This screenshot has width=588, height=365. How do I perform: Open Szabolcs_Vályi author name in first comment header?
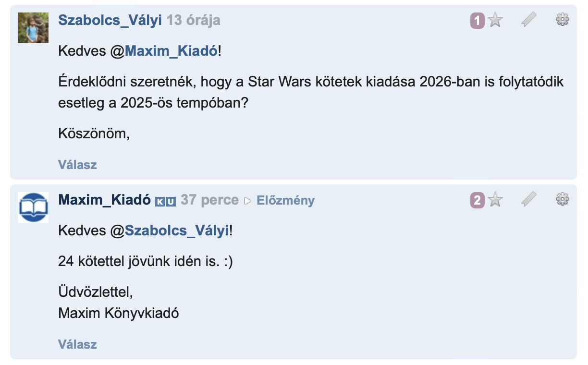pos(110,21)
